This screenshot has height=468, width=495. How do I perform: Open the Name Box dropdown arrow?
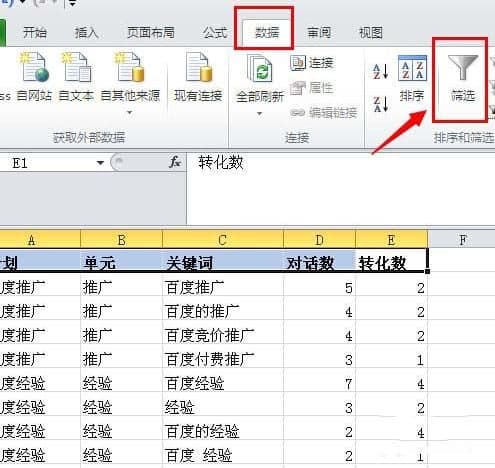(100, 163)
